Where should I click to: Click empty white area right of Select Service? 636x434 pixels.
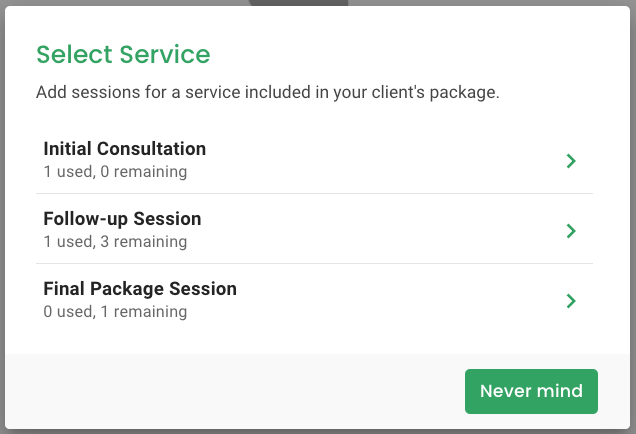[x=420, y=54]
